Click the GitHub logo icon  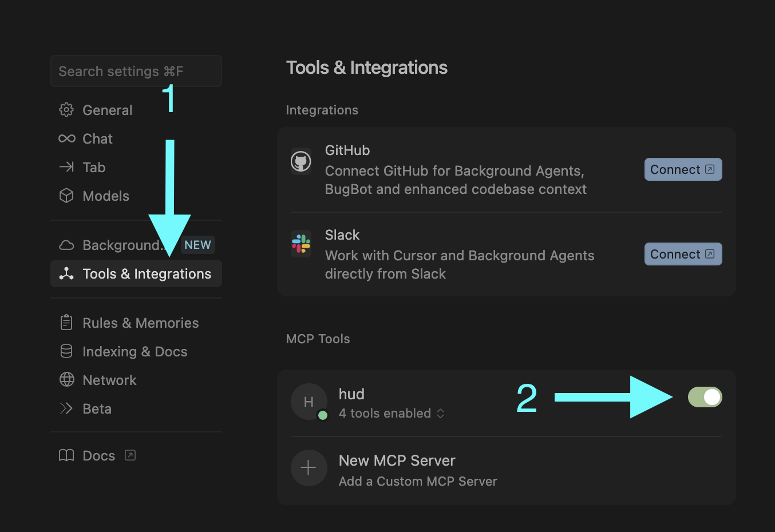[301, 161]
